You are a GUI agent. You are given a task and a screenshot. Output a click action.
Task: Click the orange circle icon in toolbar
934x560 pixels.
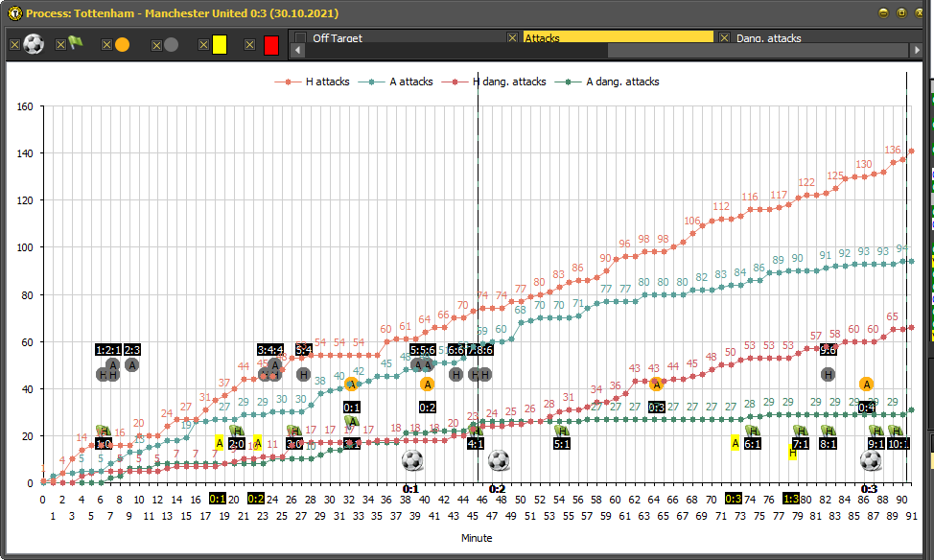tap(122, 45)
